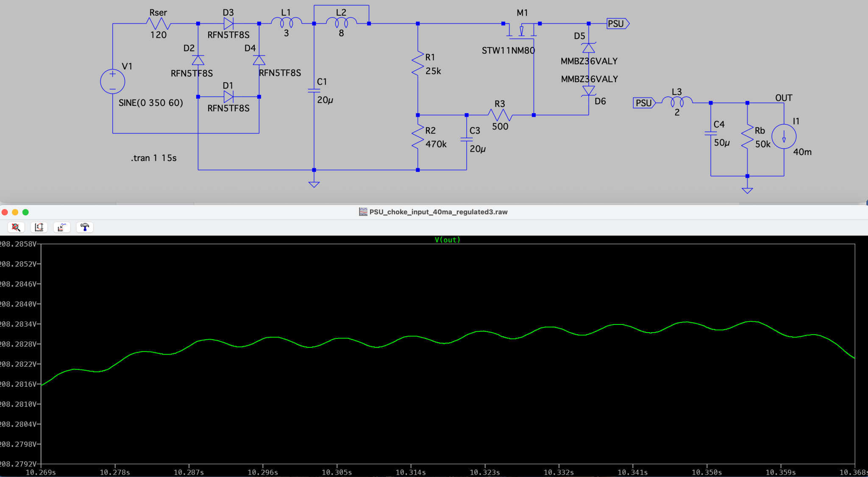Select the R1 resistor symbol
Image resolution: width=868 pixels, height=477 pixels.
coord(418,64)
